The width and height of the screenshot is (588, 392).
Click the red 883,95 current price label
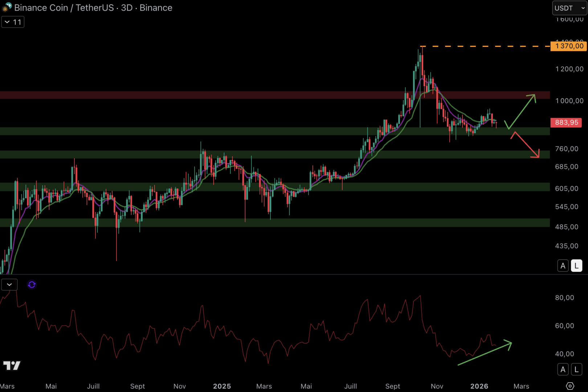point(566,123)
